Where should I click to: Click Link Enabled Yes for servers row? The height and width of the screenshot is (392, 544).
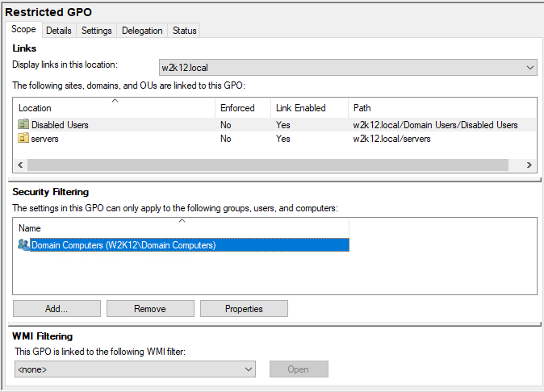[x=283, y=139]
